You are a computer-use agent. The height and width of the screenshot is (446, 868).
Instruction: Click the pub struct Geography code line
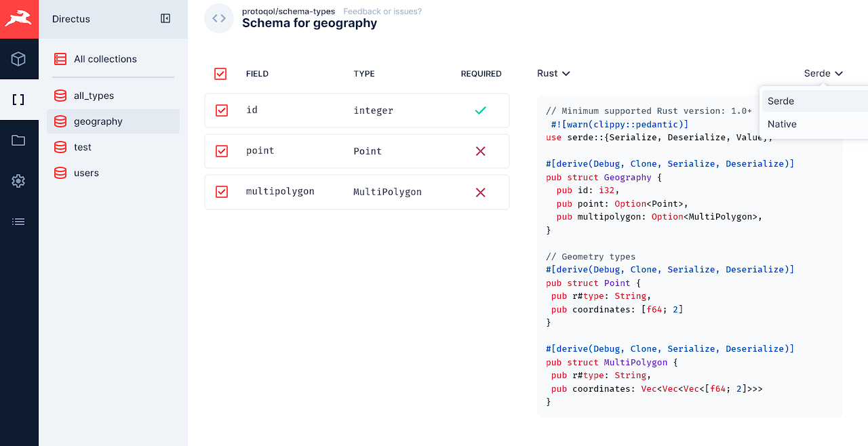click(604, 177)
